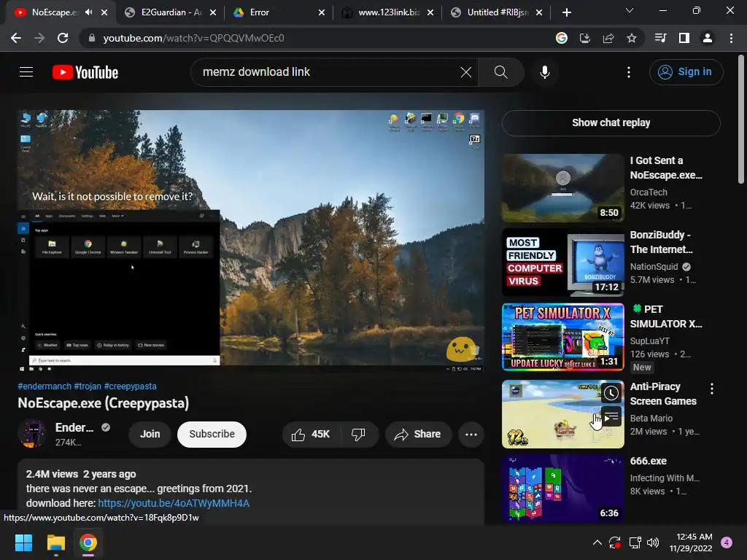Close the E2Guardian tab

pos(213,12)
